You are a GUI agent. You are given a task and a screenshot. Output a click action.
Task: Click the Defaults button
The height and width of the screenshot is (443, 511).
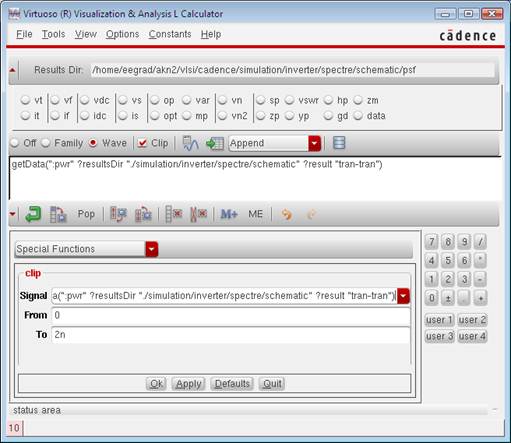pyautogui.click(x=232, y=384)
